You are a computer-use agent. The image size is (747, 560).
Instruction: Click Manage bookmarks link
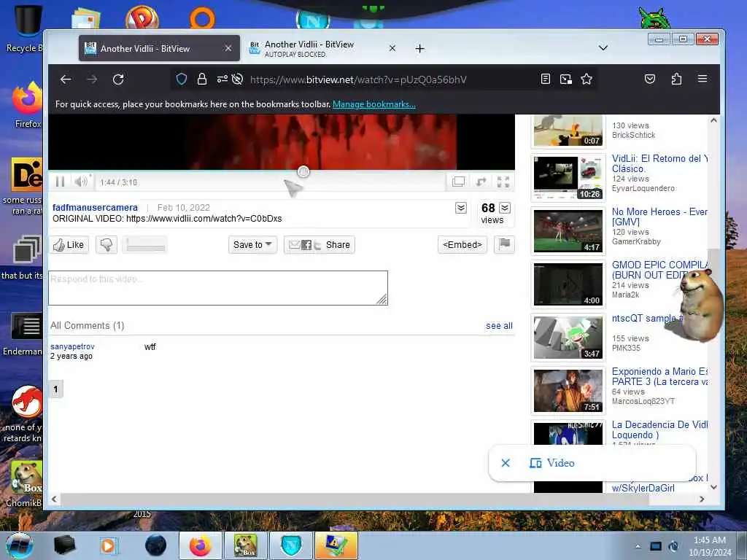pyautogui.click(x=374, y=104)
